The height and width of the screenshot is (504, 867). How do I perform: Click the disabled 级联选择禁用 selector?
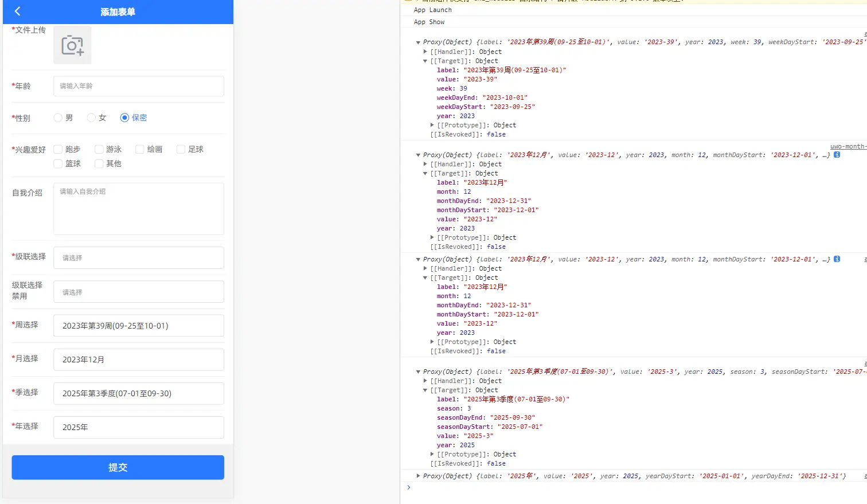139,292
